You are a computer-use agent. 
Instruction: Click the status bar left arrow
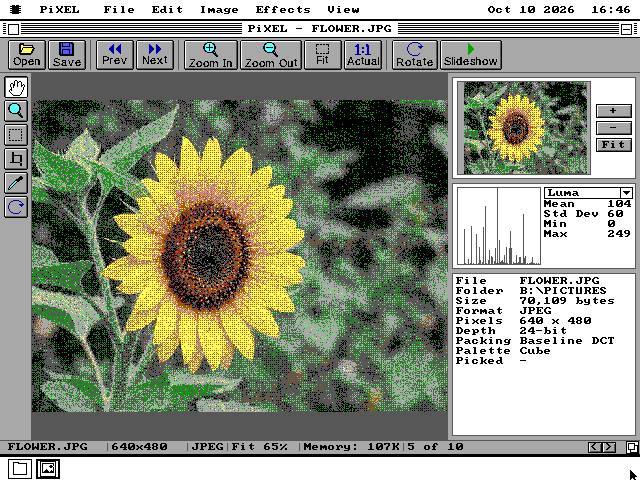[x=594, y=447]
